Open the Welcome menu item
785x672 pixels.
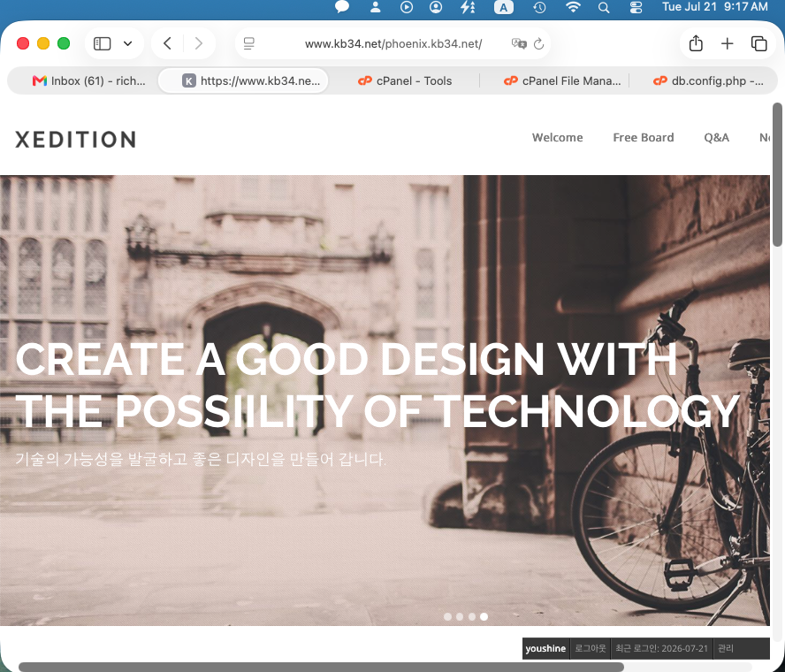tap(557, 137)
